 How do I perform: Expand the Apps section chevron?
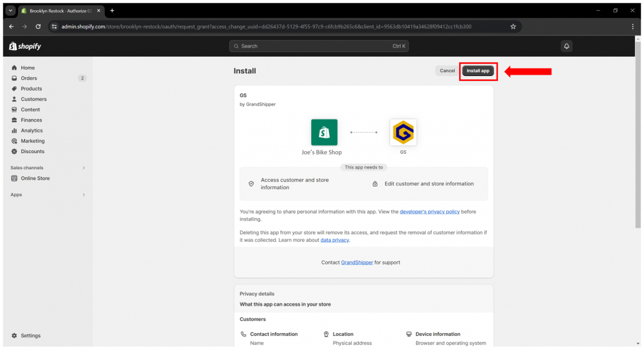point(84,195)
